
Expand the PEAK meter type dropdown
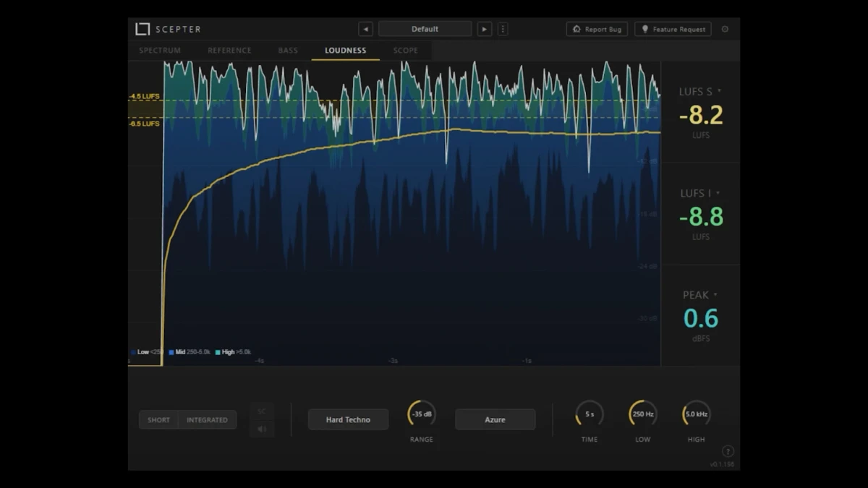coord(715,295)
